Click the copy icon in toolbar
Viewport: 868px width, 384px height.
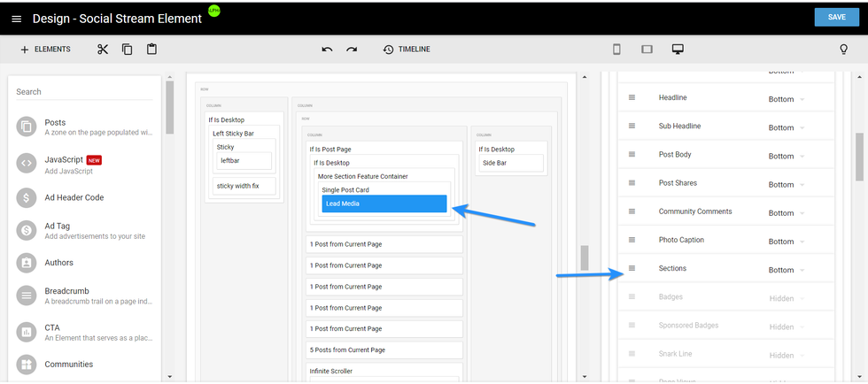pyautogui.click(x=127, y=50)
